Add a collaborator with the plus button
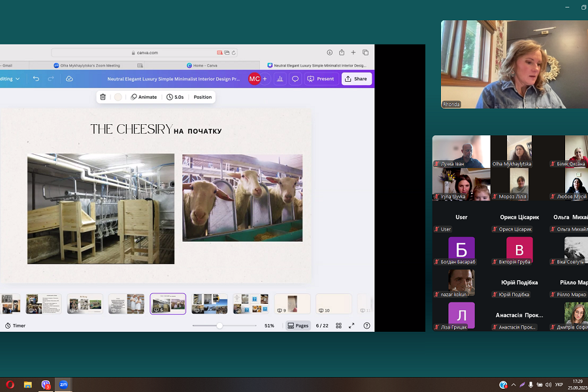This screenshot has height=392, width=588. [265, 79]
